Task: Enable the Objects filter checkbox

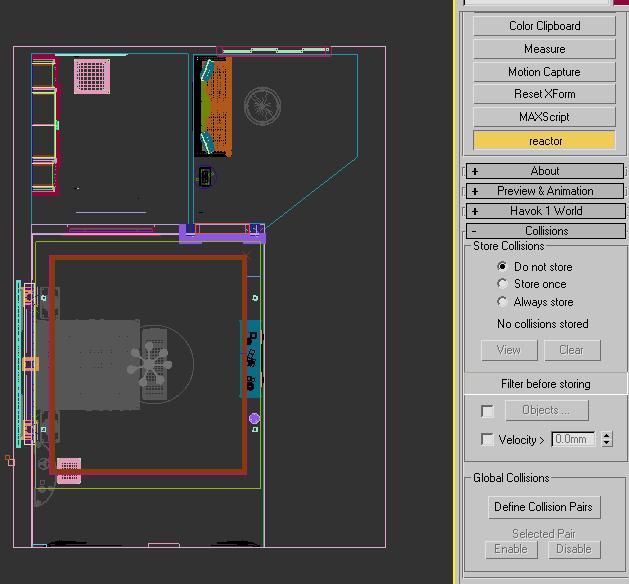Action: 487,411
